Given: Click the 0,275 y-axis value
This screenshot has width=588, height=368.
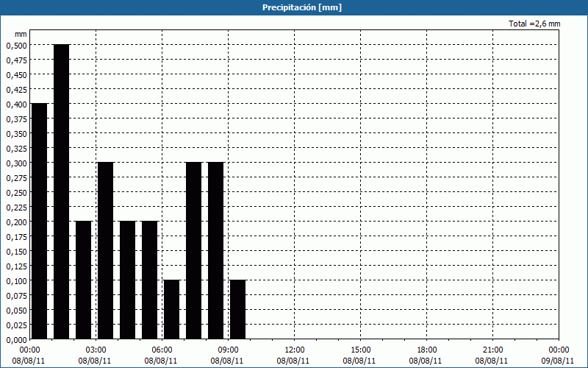Looking at the screenshot, I should pyautogui.click(x=17, y=178).
